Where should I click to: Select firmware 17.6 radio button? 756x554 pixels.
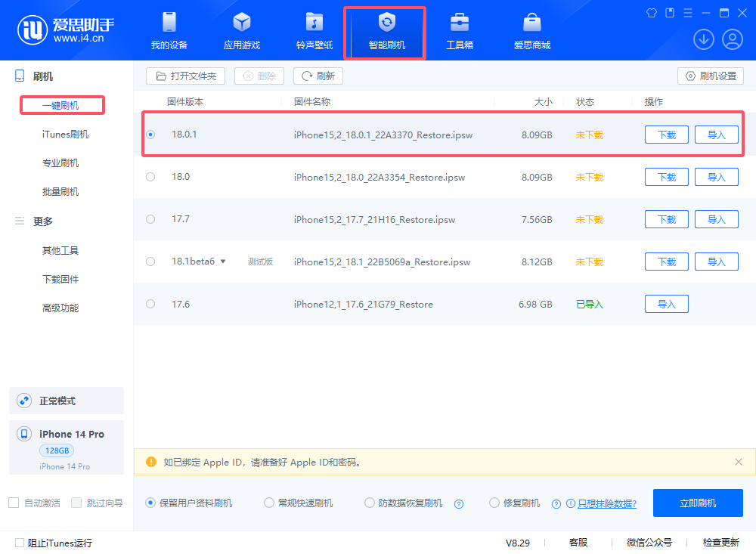151,304
